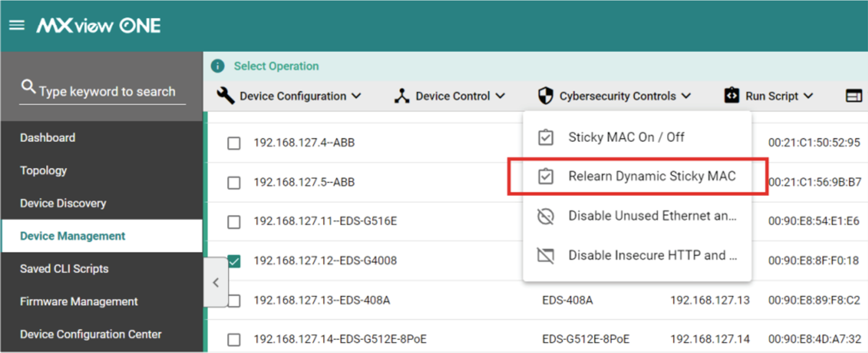Click the Device Control network icon

pos(401,96)
